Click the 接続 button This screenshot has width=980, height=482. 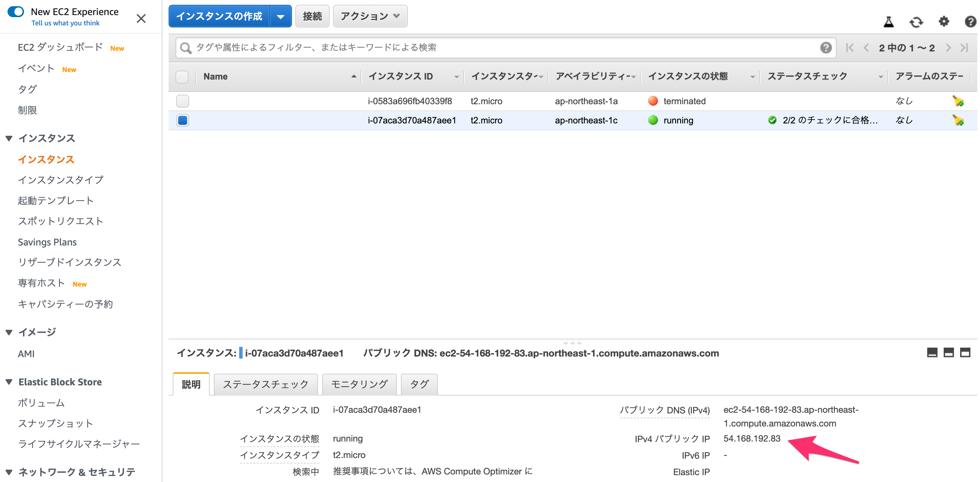(x=312, y=16)
